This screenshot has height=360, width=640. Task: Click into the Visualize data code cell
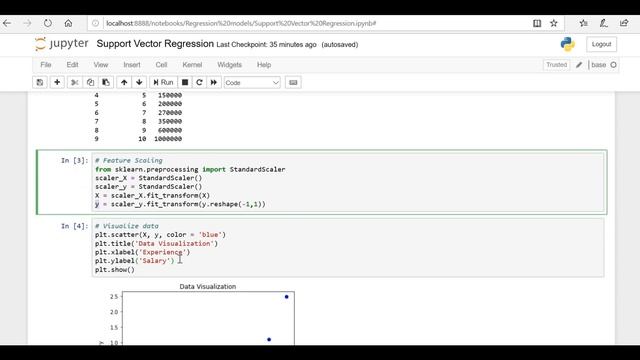pyautogui.click(x=348, y=248)
